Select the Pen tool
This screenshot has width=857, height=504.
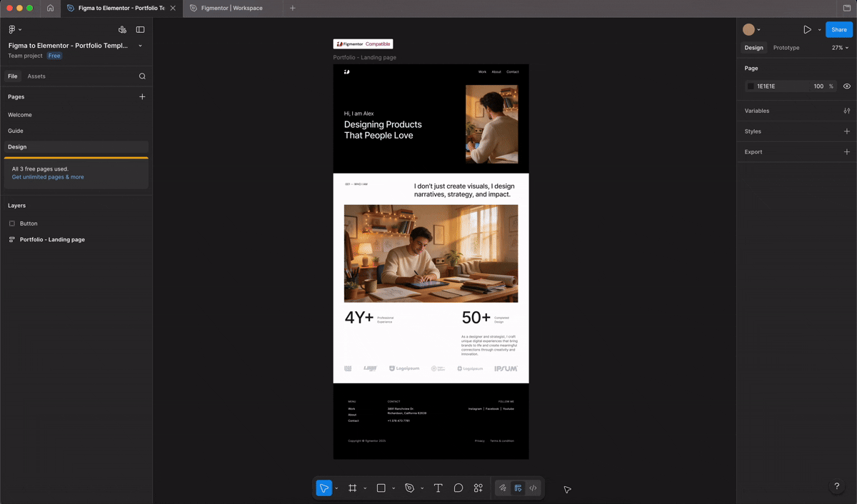click(x=411, y=488)
